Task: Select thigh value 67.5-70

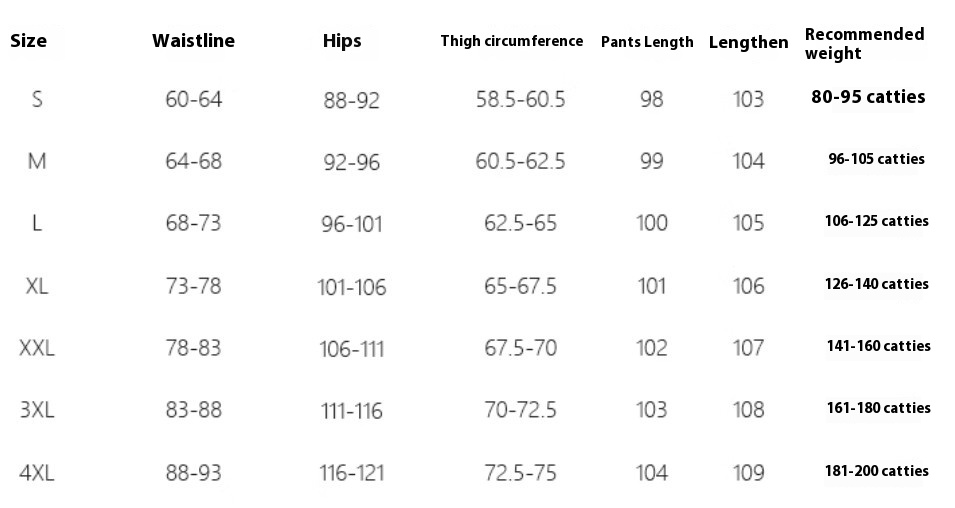Action: coord(521,348)
